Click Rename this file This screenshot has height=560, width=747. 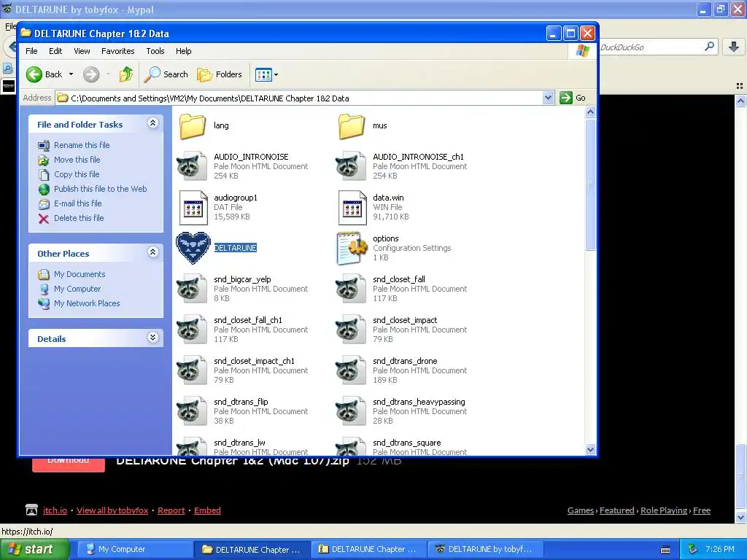82,145
